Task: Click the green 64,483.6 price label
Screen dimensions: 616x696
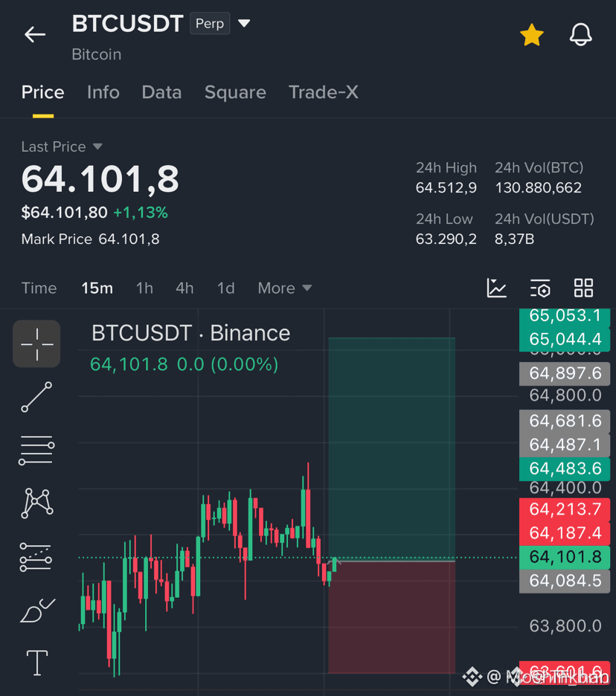Action: point(565,468)
